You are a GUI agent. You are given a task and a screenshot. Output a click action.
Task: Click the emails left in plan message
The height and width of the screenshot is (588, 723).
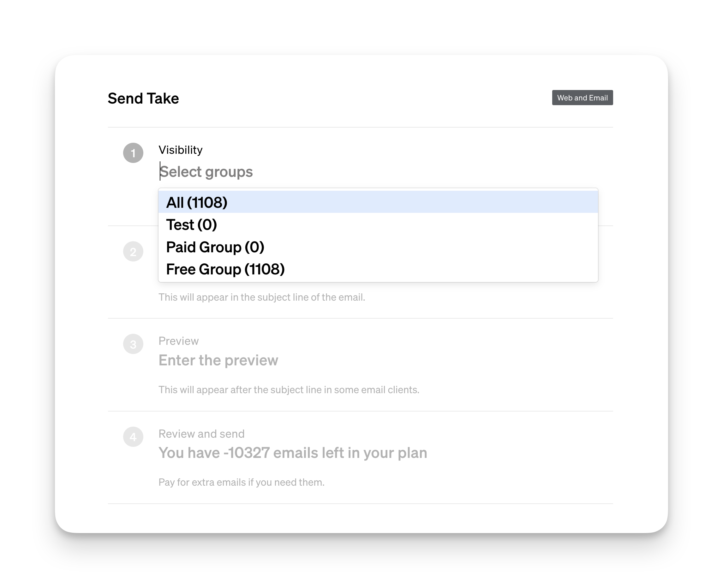point(293,453)
